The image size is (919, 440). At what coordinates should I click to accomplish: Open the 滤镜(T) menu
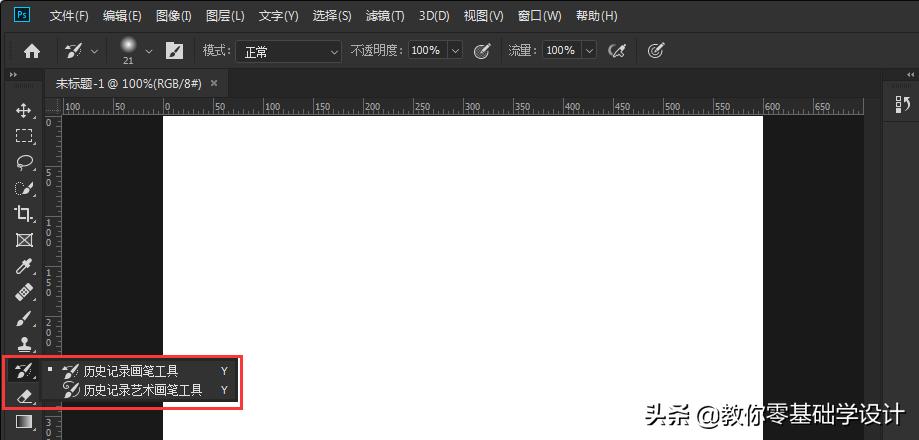[385, 16]
